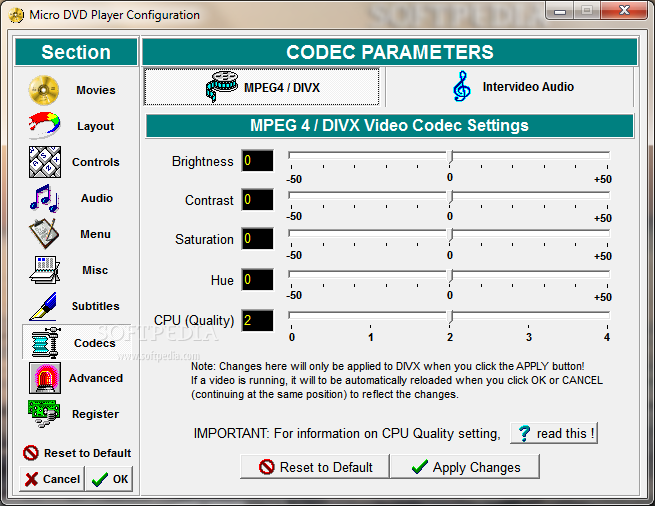
Task: Click the -50 label of the Hue slider
Action: 294,295
